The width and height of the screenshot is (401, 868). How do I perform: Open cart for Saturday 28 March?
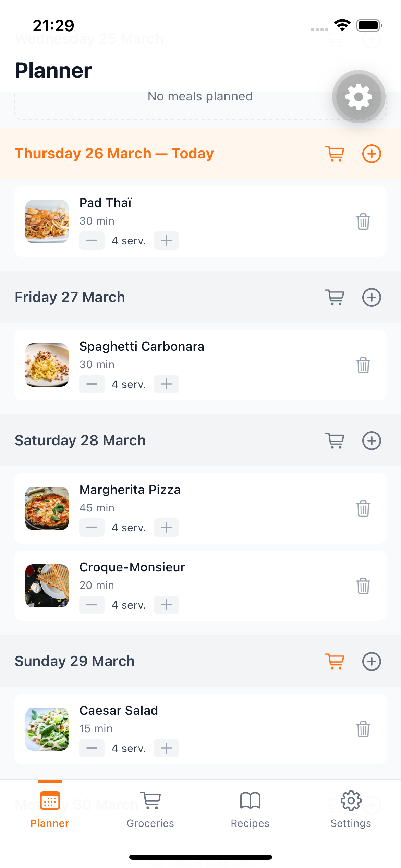tap(335, 441)
